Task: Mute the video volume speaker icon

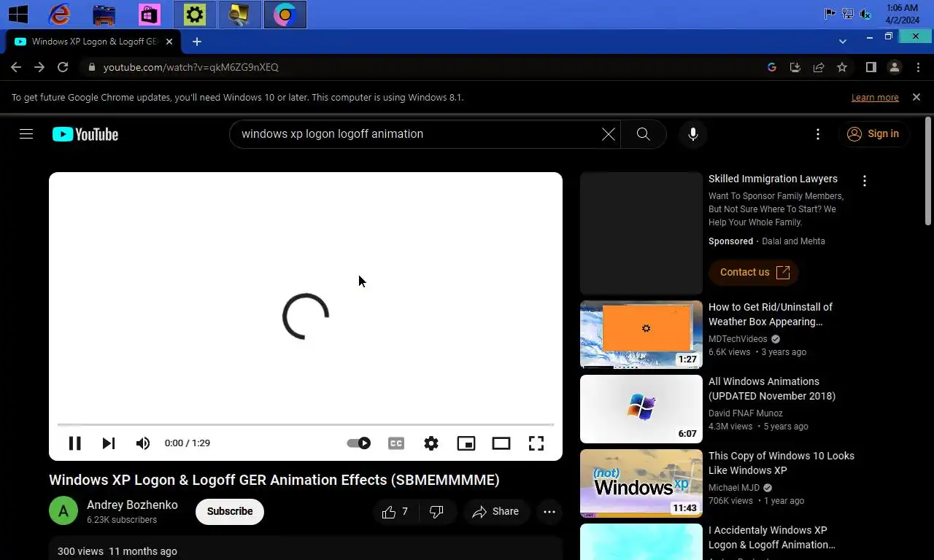Action: pyautogui.click(x=143, y=443)
